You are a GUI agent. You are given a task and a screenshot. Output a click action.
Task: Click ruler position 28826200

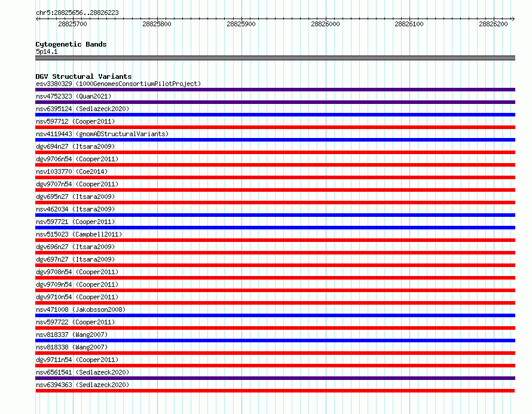click(x=493, y=24)
